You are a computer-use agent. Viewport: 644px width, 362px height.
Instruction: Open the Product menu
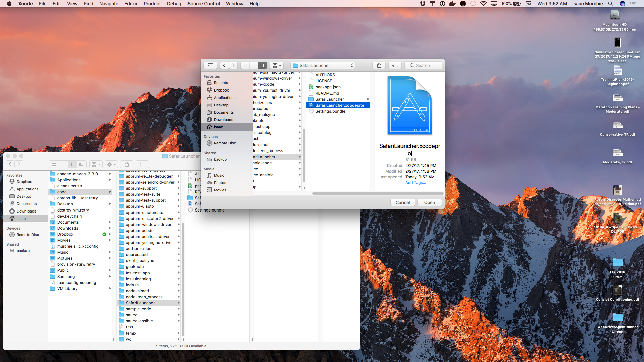pos(152,4)
